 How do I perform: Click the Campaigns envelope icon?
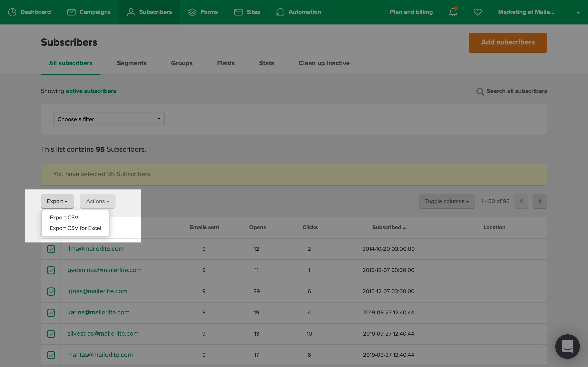coord(71,12)
